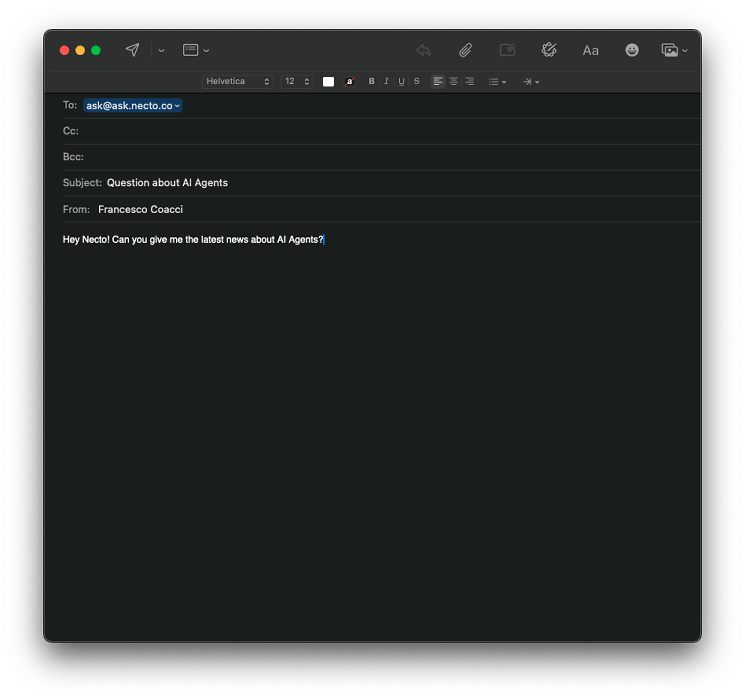Attach a file using the paperclip icon
Screen dimensions: 745x700
pos(465,50)
